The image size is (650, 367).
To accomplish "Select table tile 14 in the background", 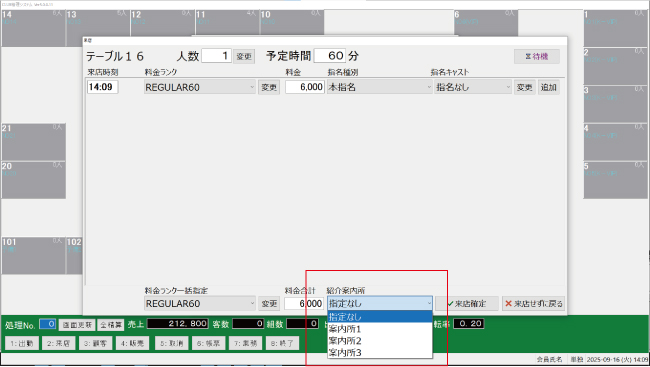I will point(33,28).
